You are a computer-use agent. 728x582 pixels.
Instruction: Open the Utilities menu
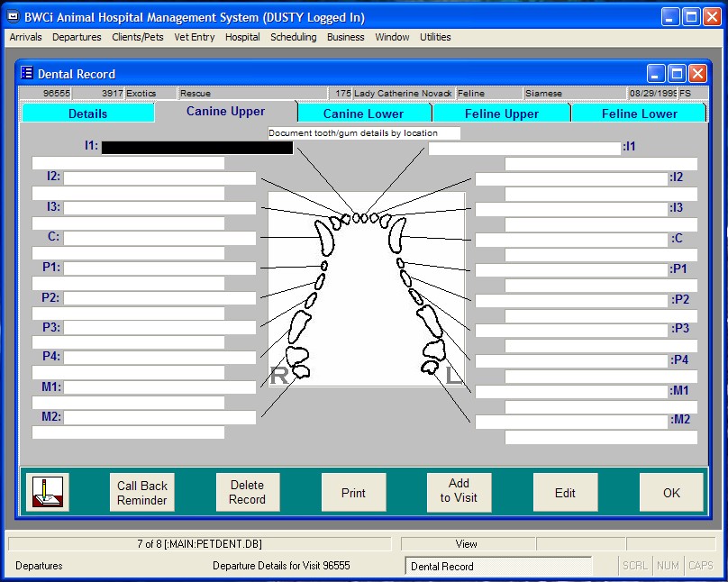pos(435,37)
